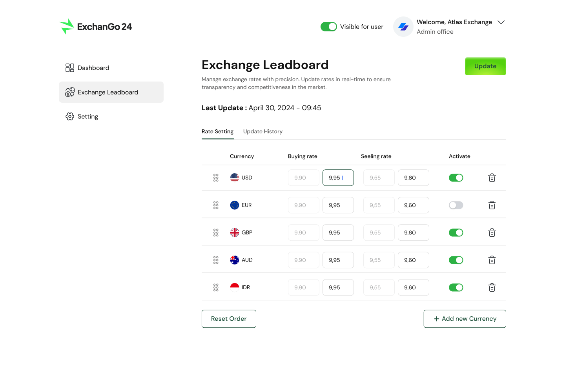Screen dimensions: 565x392
Task: Click the trash icon for EUR
Action: coord(492,205)
